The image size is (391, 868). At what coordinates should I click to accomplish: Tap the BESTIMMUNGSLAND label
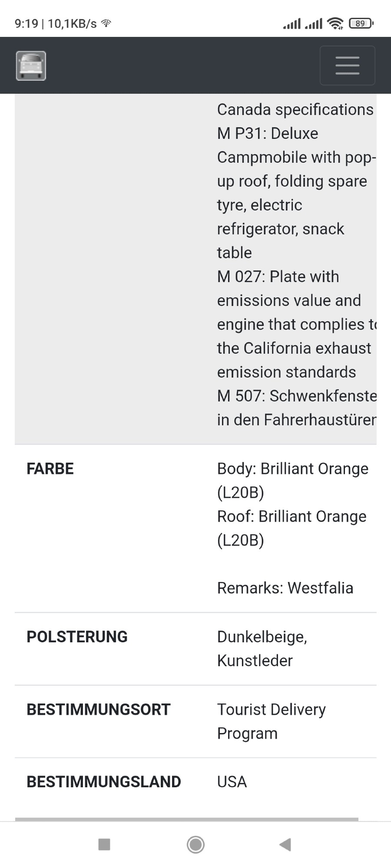(103, 782)
